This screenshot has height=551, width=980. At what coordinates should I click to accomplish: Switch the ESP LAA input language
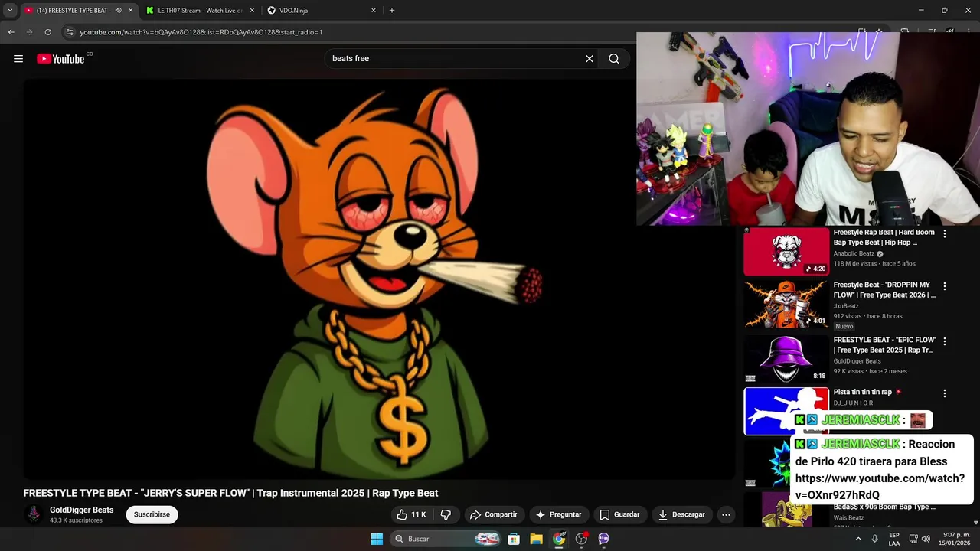[894, 539]
